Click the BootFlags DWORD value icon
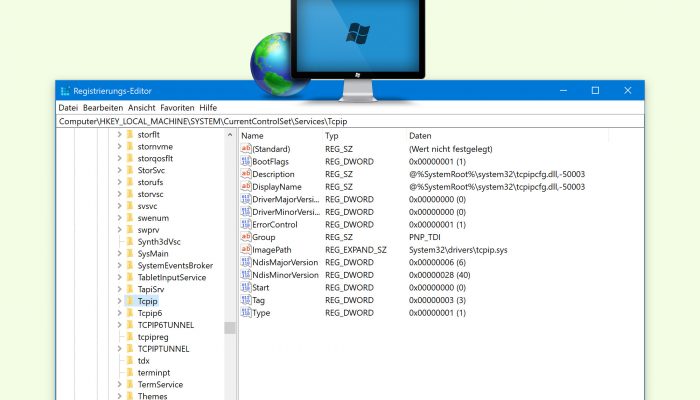This screenshot has width=700, height=400. click(246, 161)
